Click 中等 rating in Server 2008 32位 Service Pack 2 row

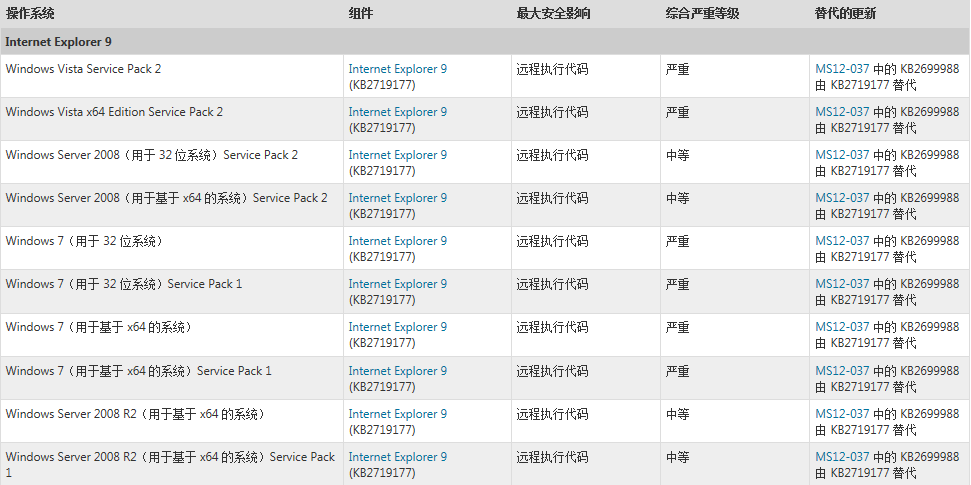coord(677,155)
